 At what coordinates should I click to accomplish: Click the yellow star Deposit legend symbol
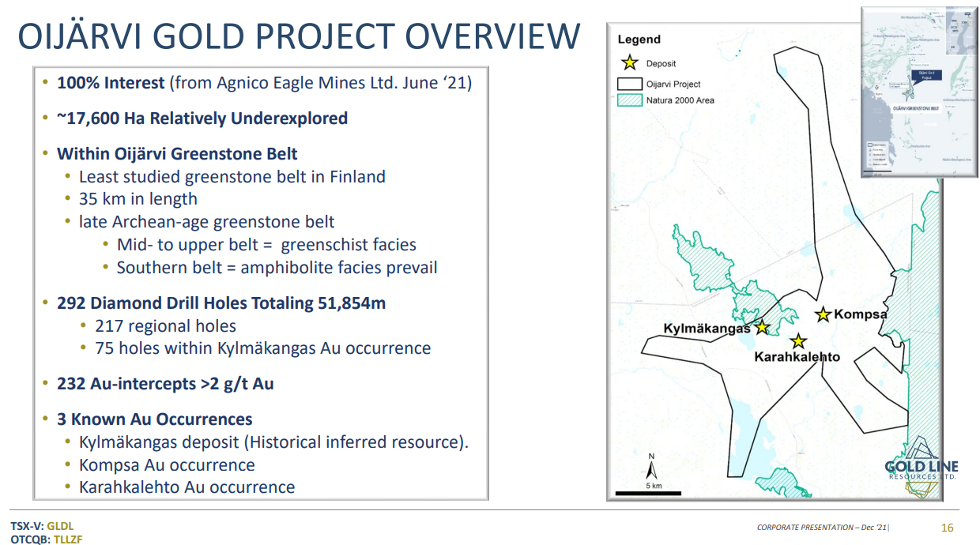tap(630, 63)
